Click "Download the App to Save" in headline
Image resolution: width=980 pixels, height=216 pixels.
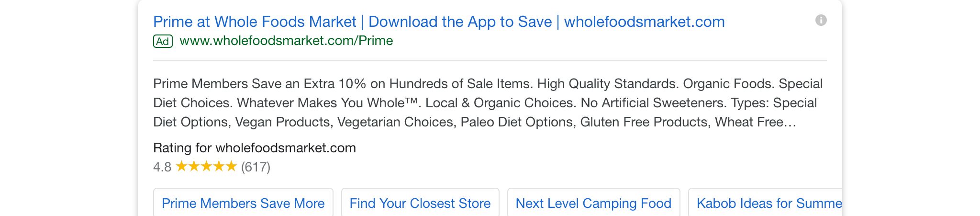460,22
